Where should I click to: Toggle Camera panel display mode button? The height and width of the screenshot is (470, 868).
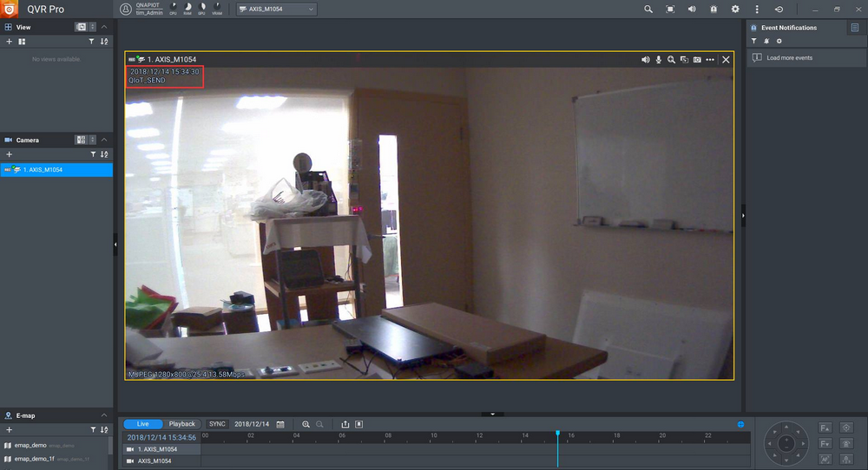click(81, 140)
